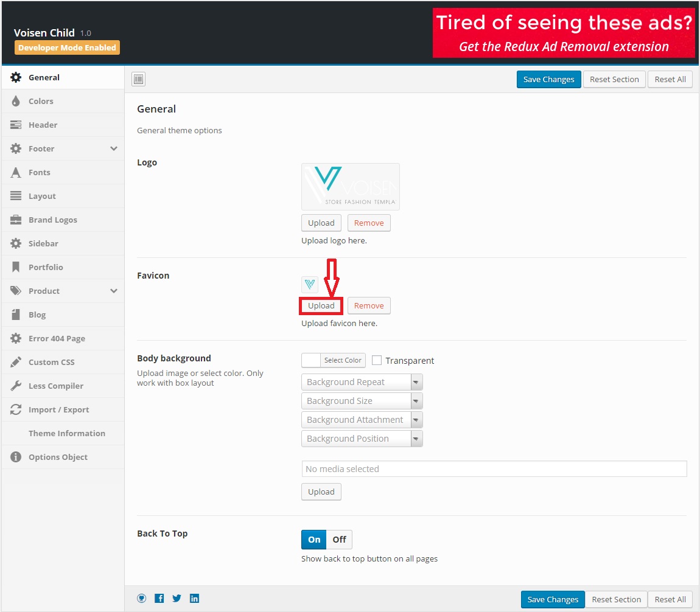The width and height of the screenshot is (700, 612).
Task: Click the Less Compiler wrench icon
Action: 16,386
